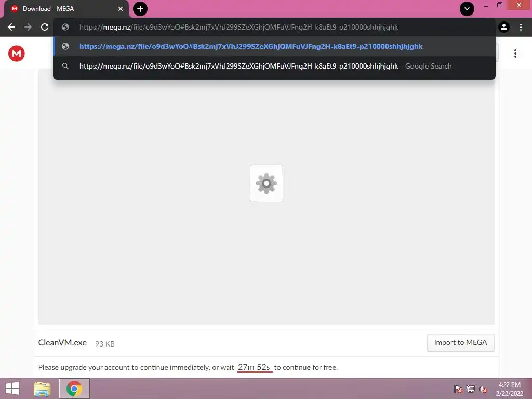
Task: Click the globe icon in the address bar
Action: click(x=65, y=27)
